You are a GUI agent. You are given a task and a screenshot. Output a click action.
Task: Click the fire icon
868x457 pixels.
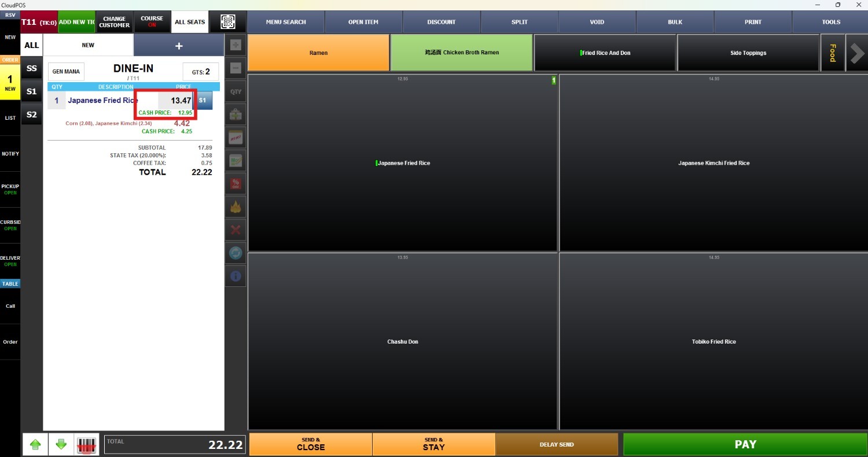[236, 207]
